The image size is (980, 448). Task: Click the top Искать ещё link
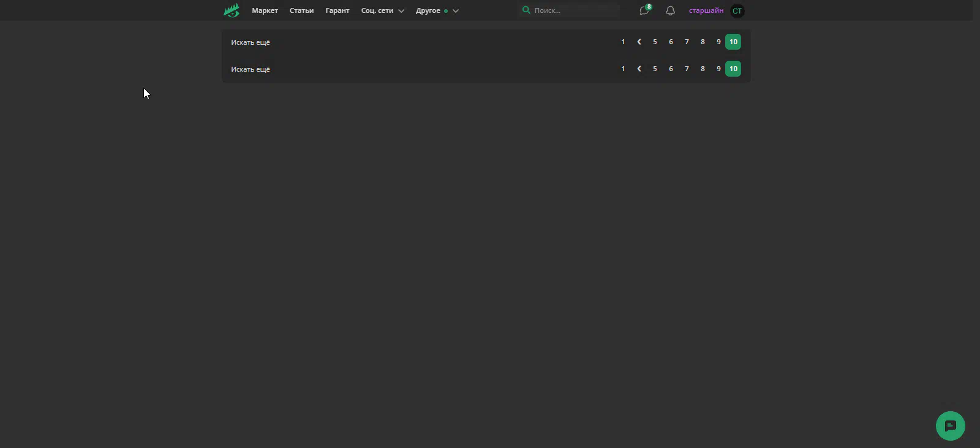[x=250, y=42]
